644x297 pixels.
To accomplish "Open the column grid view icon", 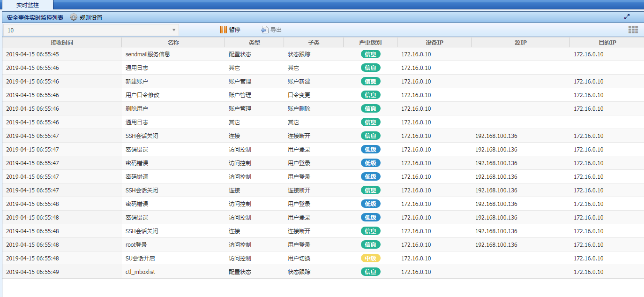I will pos(633,30).
